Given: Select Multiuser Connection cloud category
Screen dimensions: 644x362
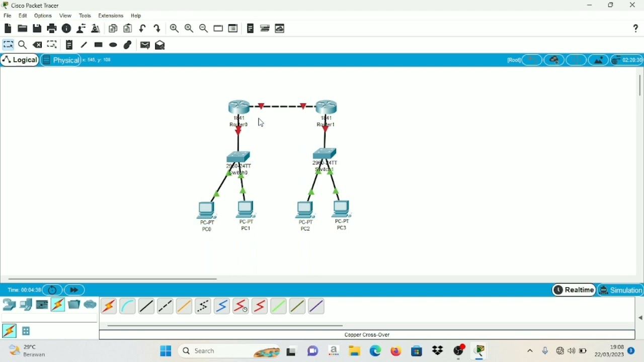Looking at the screenshot, I should tap(91, 305).
